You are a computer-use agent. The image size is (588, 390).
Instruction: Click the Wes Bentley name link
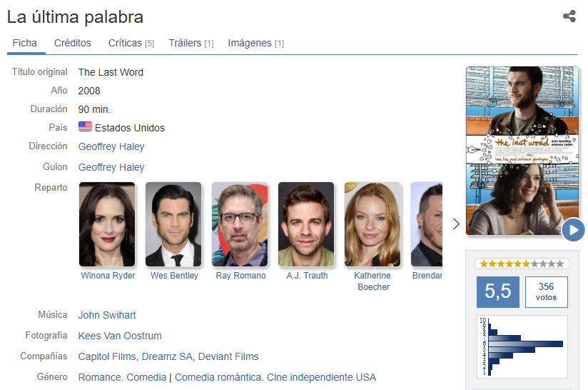174,276
